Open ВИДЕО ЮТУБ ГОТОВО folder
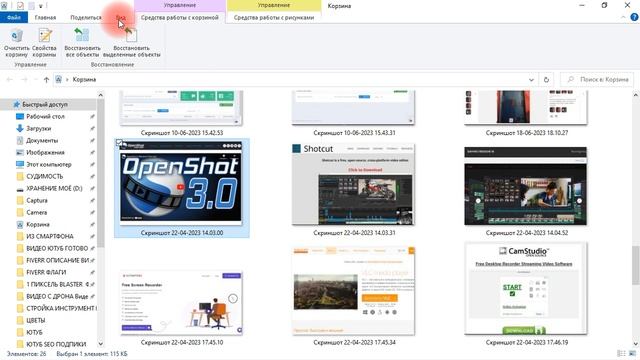This screenshot has width=640, height=360. coord(57,248)
